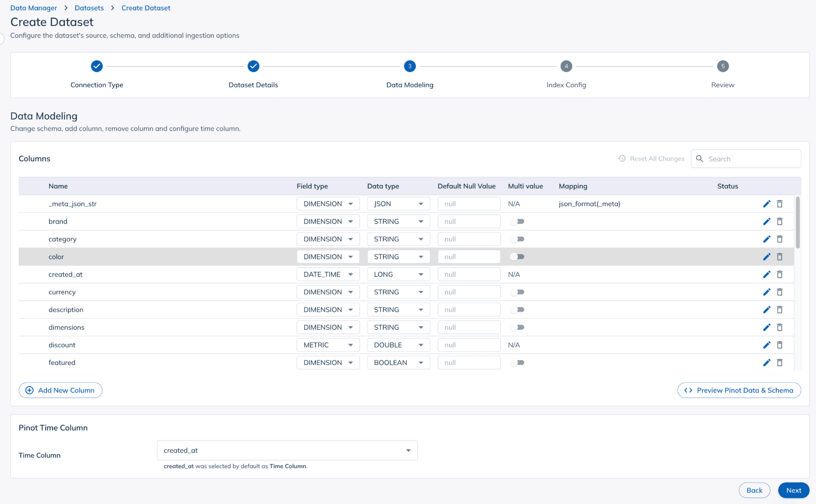Click the Next button to proceed
The width and height of the screenshot is (816, 504).
coord(794,489)
